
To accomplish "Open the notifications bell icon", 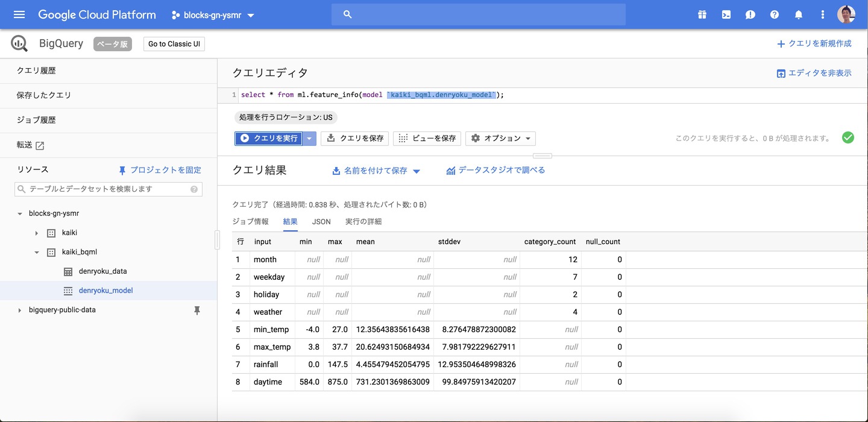I will coord(799,14).
